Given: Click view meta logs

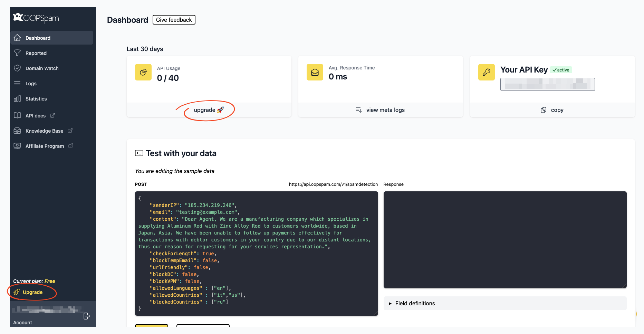Looking at the screenshot, I should pos(385,110).
